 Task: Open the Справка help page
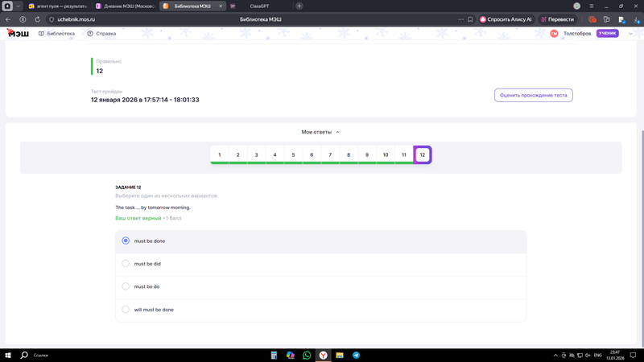tap(101, 34)
